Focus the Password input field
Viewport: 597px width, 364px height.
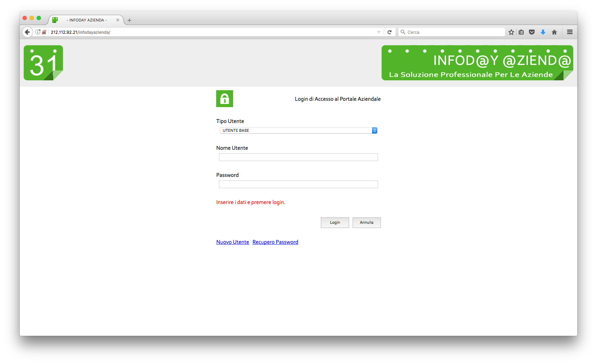tap(298, 184)
